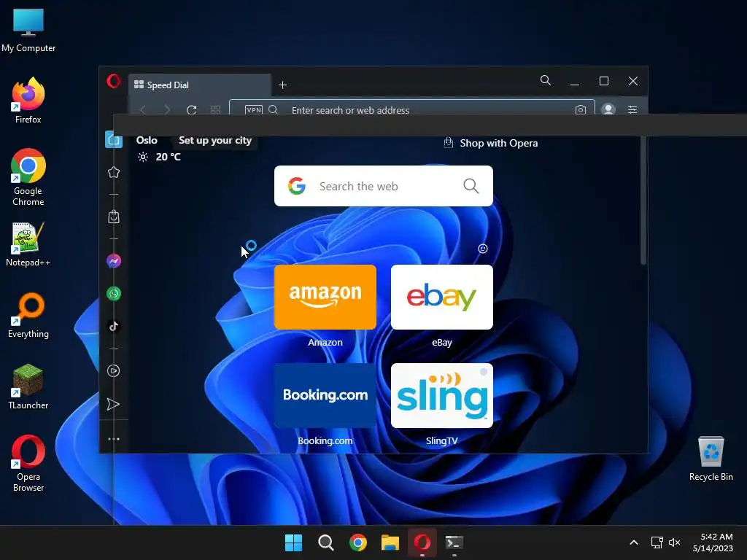
Task: Click the 20 °C temperature reading
Action: click(169, 157)
